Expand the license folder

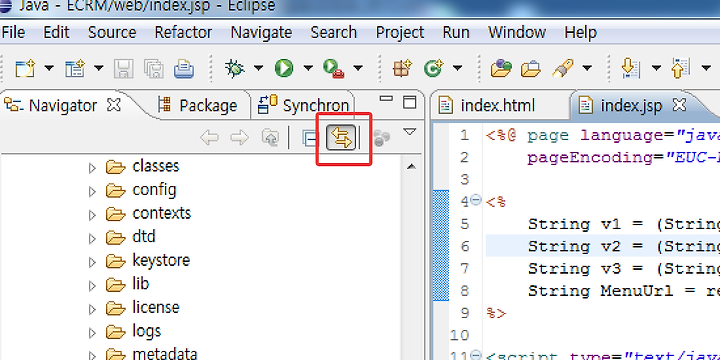[92, 309]
